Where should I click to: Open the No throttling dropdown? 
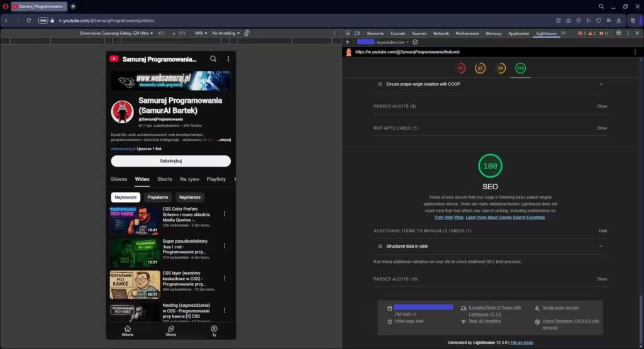pyautogui.click(x=226, y=33)
